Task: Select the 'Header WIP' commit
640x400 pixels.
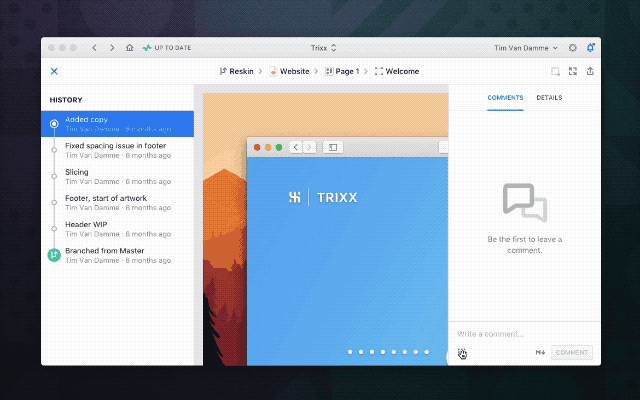Action: point(118,229)
